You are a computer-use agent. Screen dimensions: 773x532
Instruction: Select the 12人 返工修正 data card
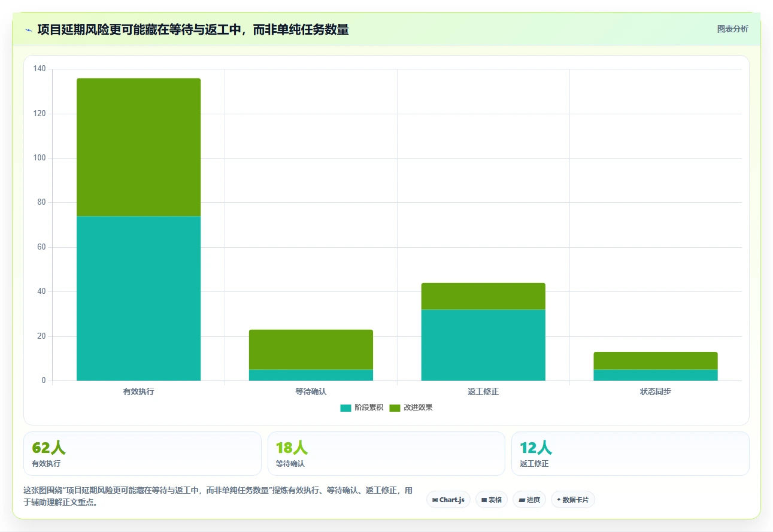(x=630, y=454)
